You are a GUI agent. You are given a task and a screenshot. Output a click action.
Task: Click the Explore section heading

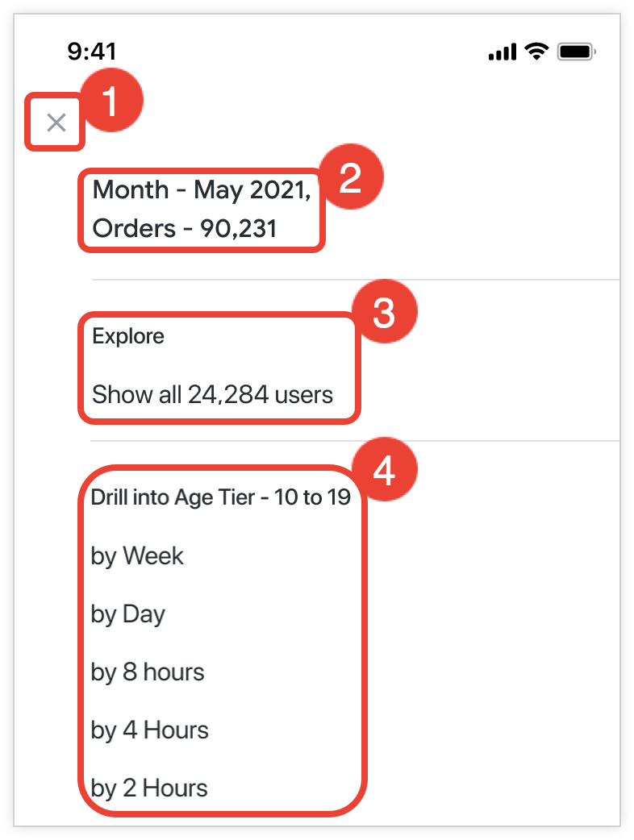coord(128,336)
